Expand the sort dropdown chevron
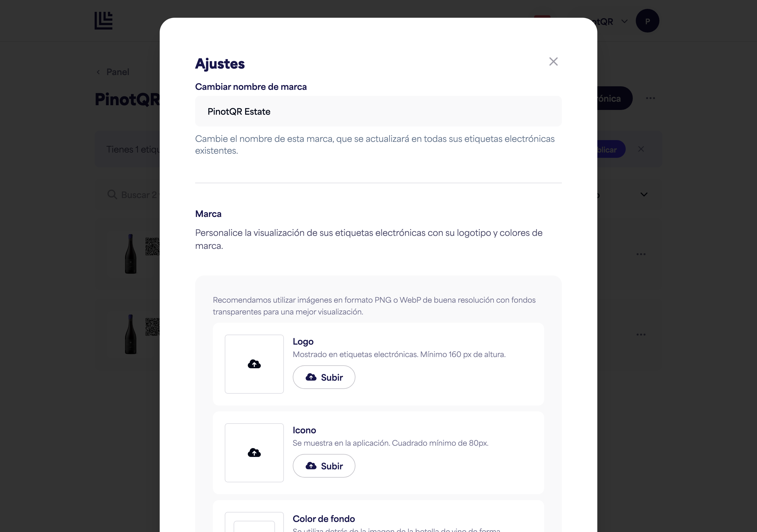The height and width of the screenshot is (532, 757). [x=643, y=194]
